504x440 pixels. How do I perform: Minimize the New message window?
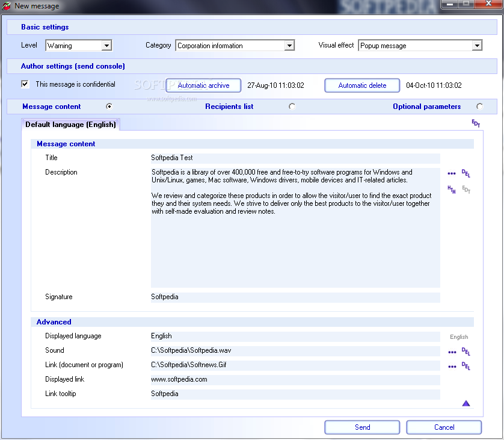click(450, 4)
